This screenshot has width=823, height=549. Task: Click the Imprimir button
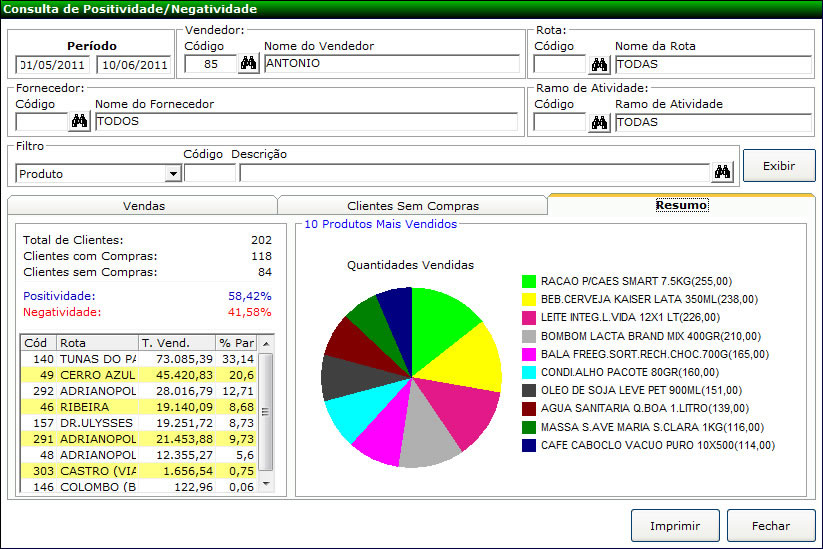(x=675, y=525)
